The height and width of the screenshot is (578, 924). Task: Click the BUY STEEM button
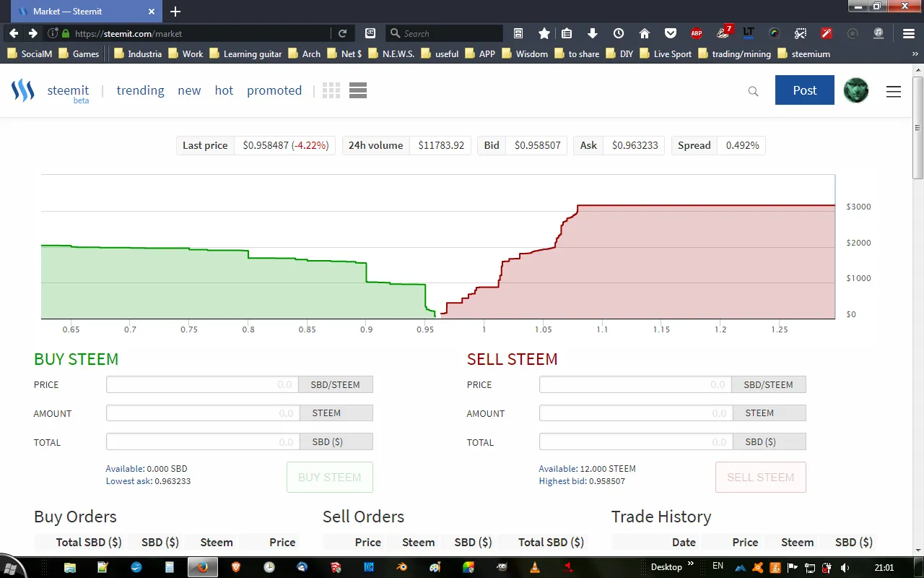(x=330, y=477)
